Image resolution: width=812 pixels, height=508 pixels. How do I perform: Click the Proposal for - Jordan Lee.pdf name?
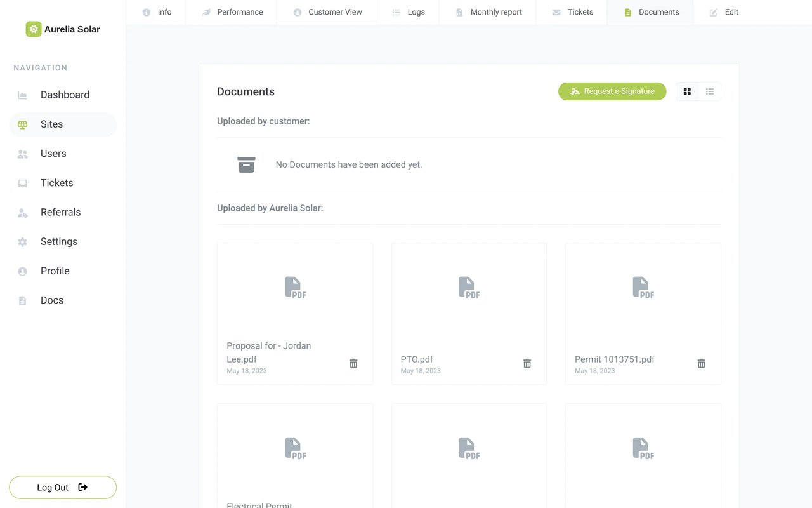(269, 352)
